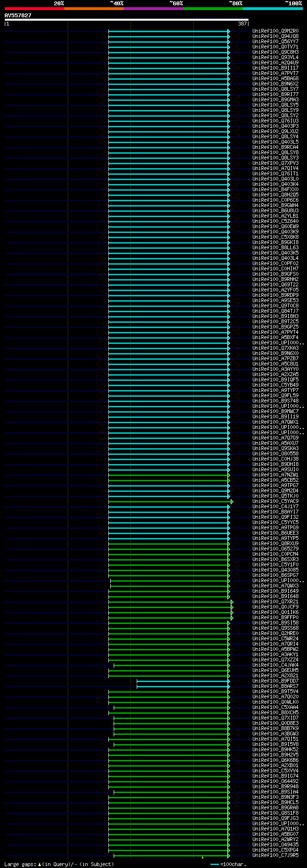Select the UniRef100_Q8H2Q5 label

(275, 195)
